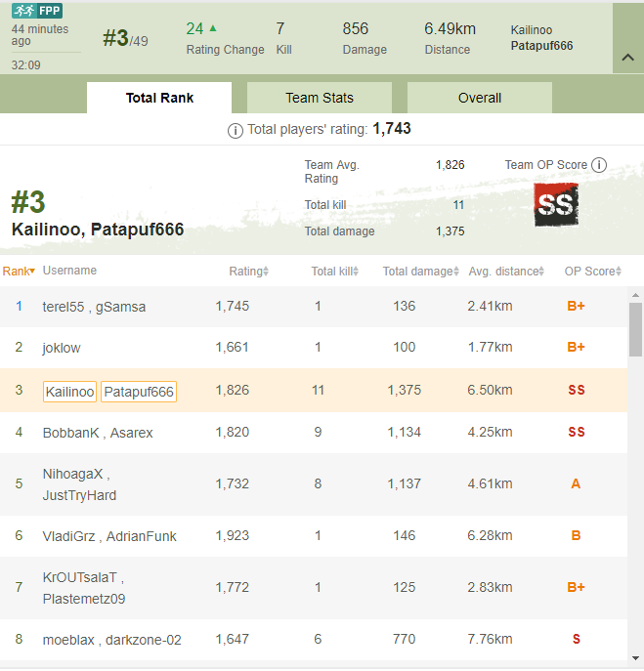Click the Username column header
This screenshot has height=671, width=644.
pos(69,271)
